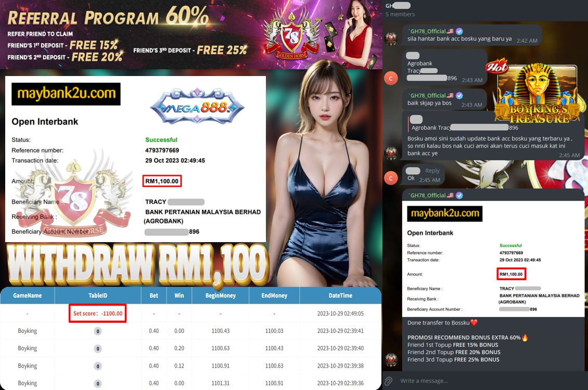Click the MEGA888 logo
Screen dimensions: 588x390
tap(197, 107)
